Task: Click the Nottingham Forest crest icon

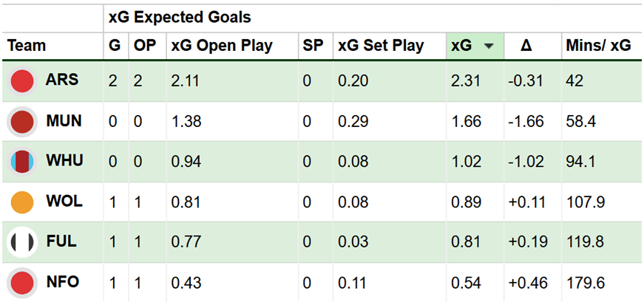Action: [x=23, y=282]
